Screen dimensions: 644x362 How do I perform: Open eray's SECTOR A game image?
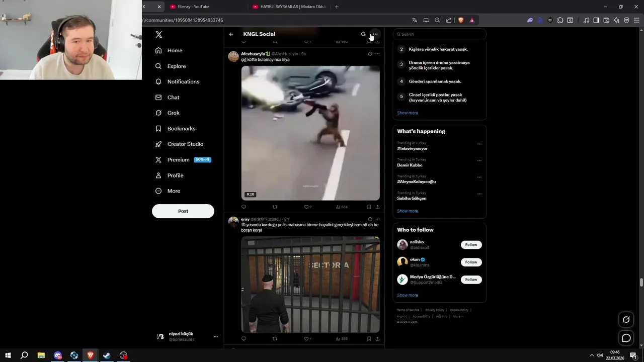(x=310, y=284)
